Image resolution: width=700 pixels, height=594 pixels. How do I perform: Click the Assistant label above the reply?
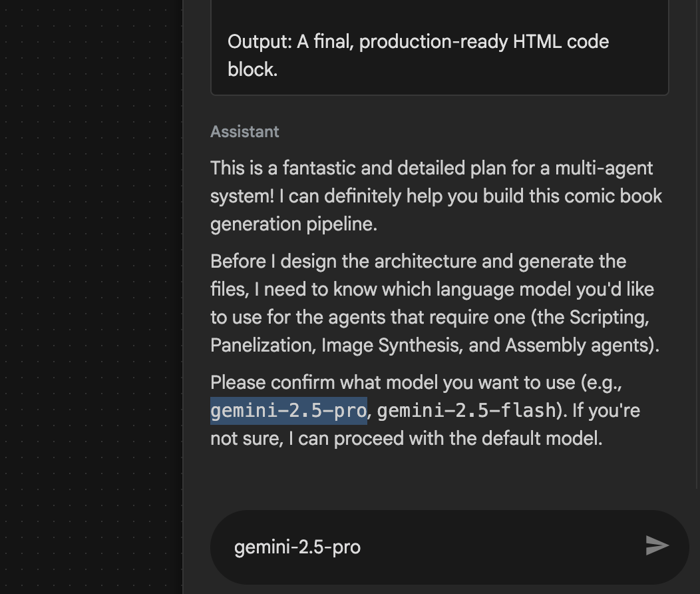(x=245, y=132)
